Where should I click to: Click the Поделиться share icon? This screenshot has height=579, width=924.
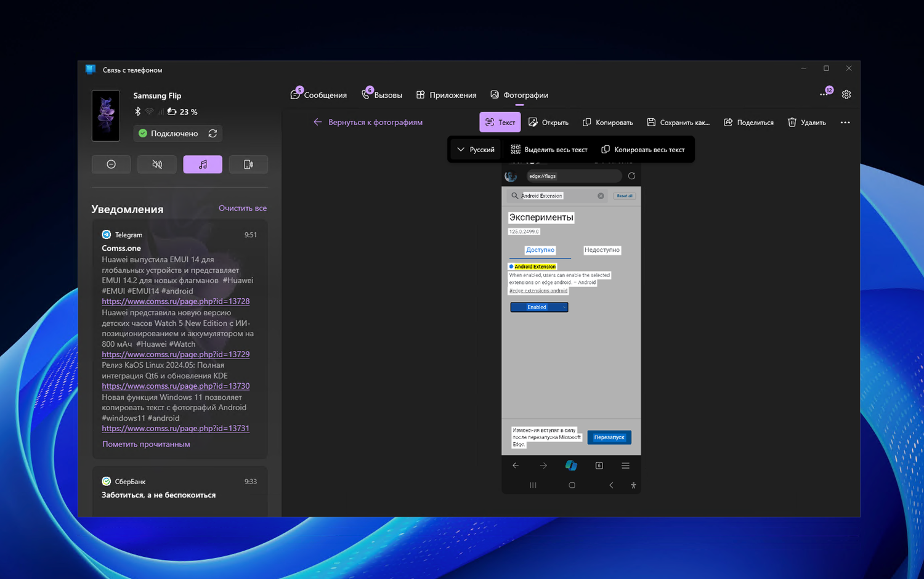pos(728,122)
